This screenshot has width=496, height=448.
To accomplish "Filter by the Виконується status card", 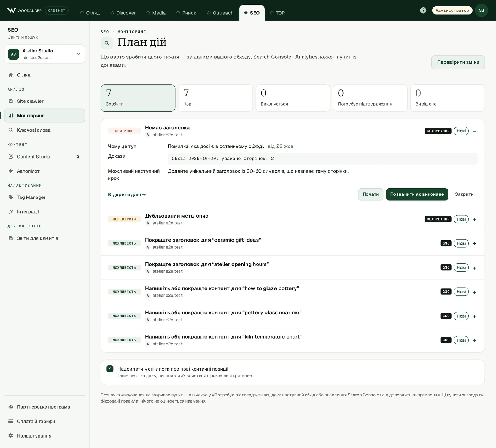I will [293, 98].
